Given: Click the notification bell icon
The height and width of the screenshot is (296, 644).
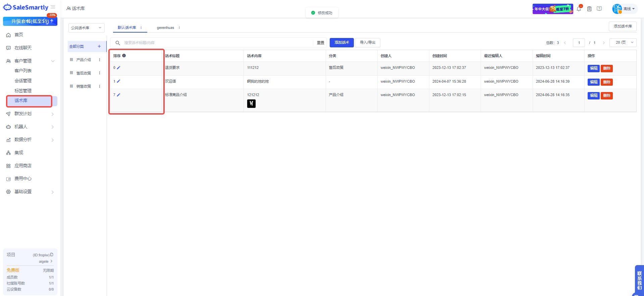Looking at the screenshot, I should coord(579,9).
